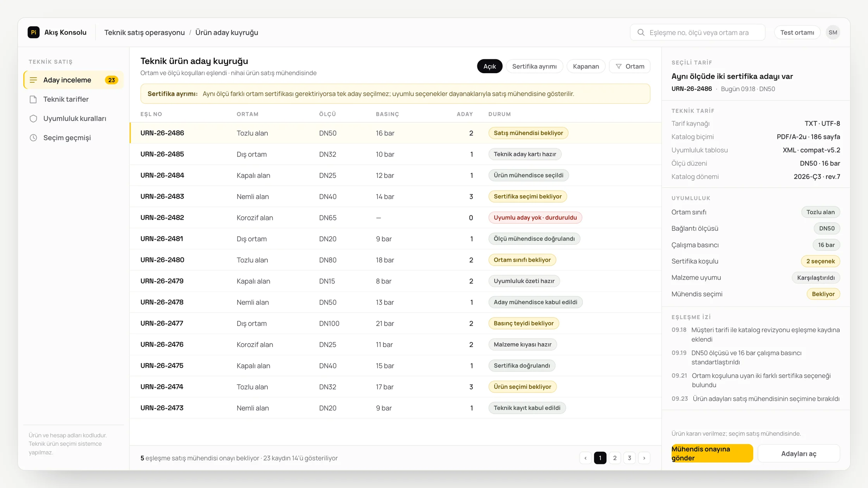Select row URN-26-2481
This screenshot has height=488, width=868.
395,239
